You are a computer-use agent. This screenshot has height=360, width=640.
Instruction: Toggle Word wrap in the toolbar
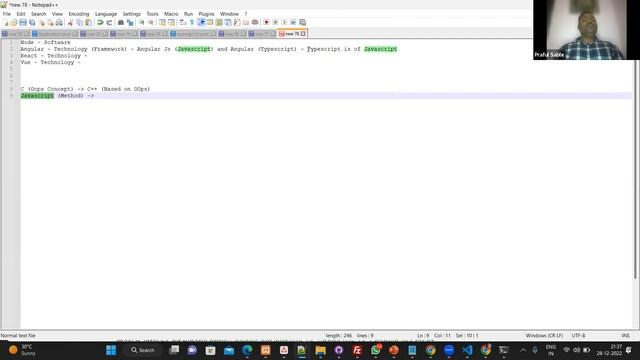(183, 22)
